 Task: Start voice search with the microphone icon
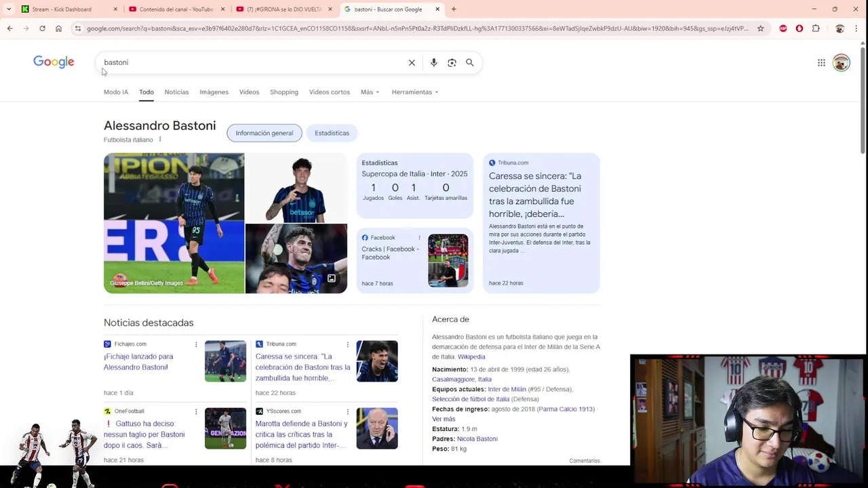434,62
